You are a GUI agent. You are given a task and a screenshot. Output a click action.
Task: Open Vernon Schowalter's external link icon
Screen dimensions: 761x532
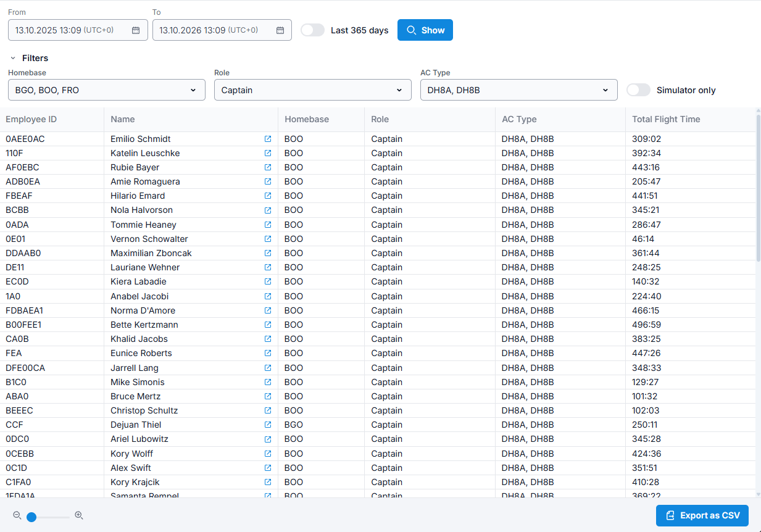click(268, 239)
